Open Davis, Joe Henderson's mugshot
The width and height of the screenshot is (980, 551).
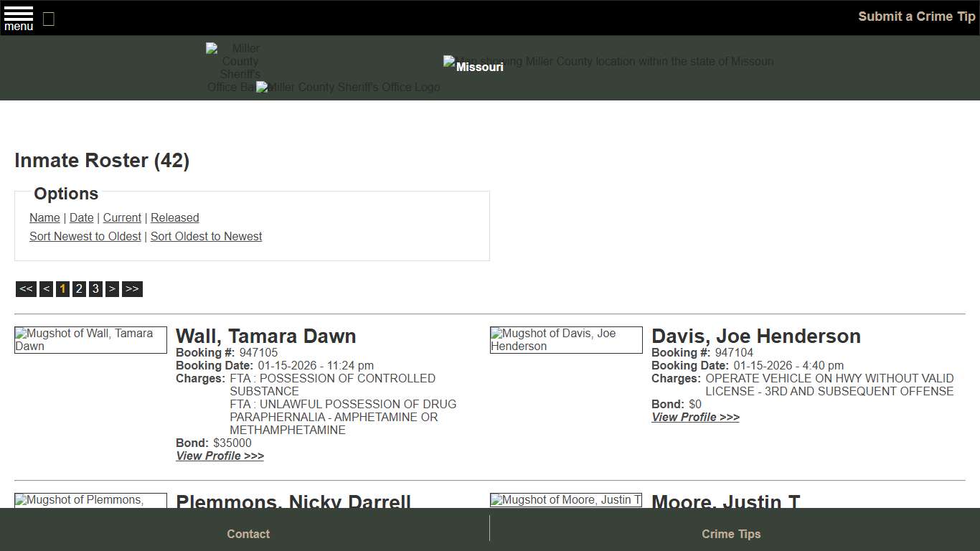tap(565, 339)
